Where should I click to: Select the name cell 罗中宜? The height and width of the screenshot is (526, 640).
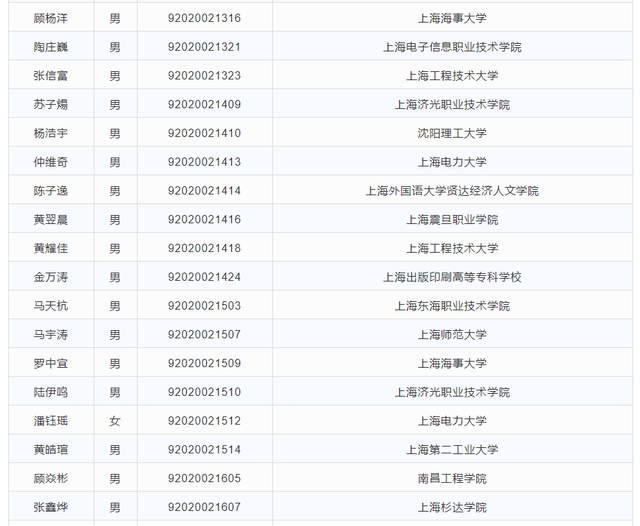pyautogui.click(x=51, y=364)
